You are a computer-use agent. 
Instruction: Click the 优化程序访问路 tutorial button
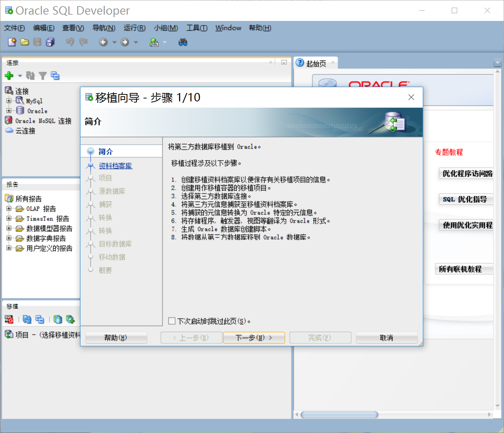click(x=466, y=173)
